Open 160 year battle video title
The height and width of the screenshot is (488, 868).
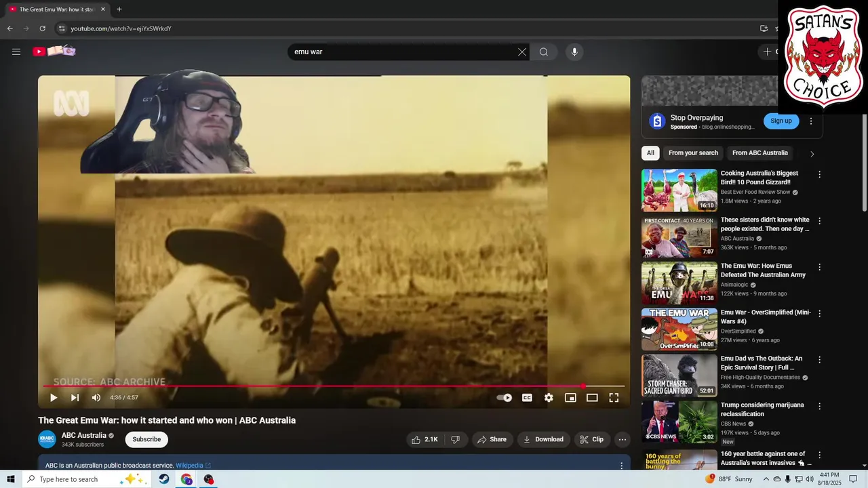[x=766, y=458]
